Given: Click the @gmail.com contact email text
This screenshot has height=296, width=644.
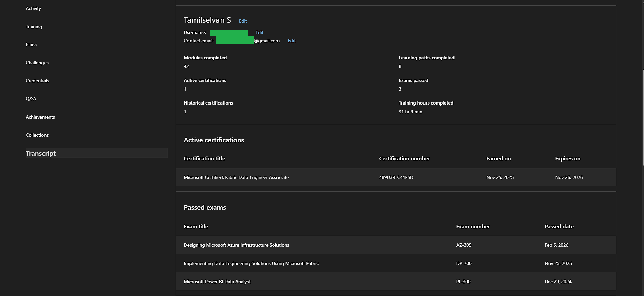Looking at the screenshot, I should point(267,41).
